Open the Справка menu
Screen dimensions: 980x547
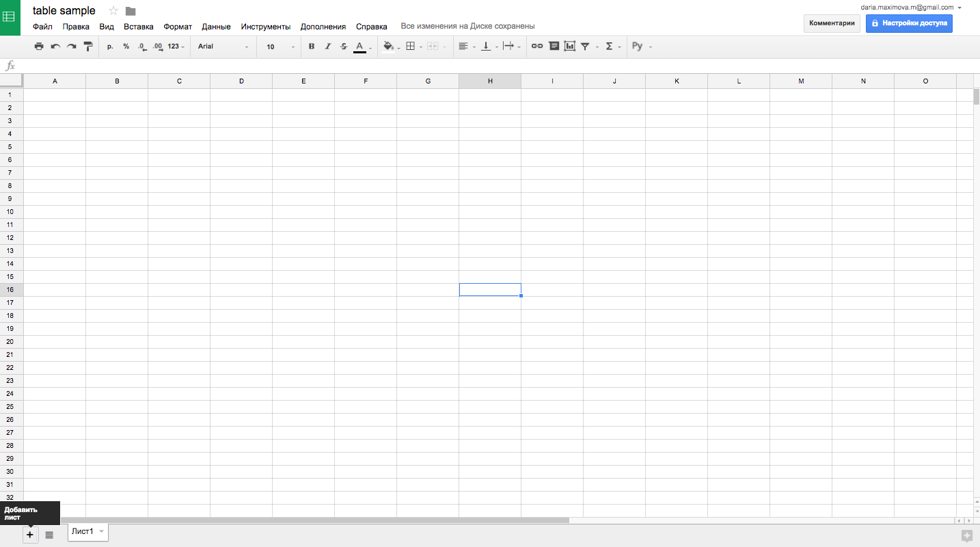[x=372, y=27]
